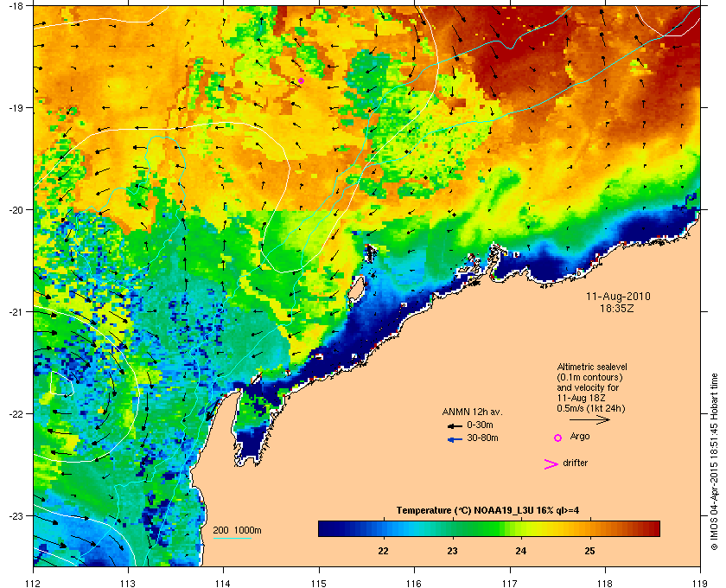This screenshot has height=588, width=726.
Task: Click the '0-30m' legend label
Action: (480, 425)
